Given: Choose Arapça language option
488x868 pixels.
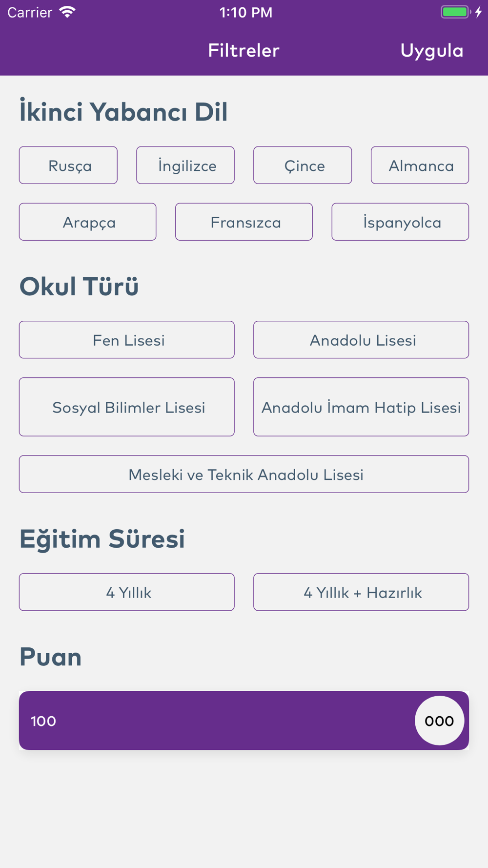Looking at the screenshot, I should click(88, 222).
